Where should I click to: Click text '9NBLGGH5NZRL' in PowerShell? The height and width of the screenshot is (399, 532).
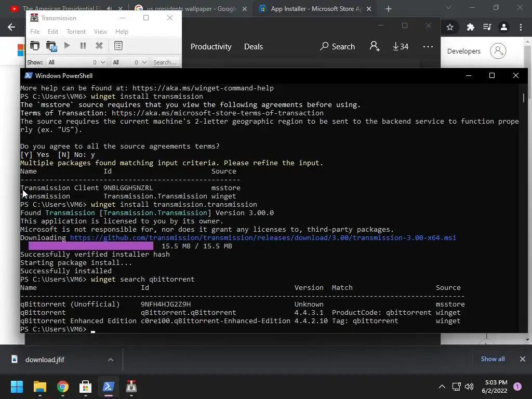tap(128, 188)
